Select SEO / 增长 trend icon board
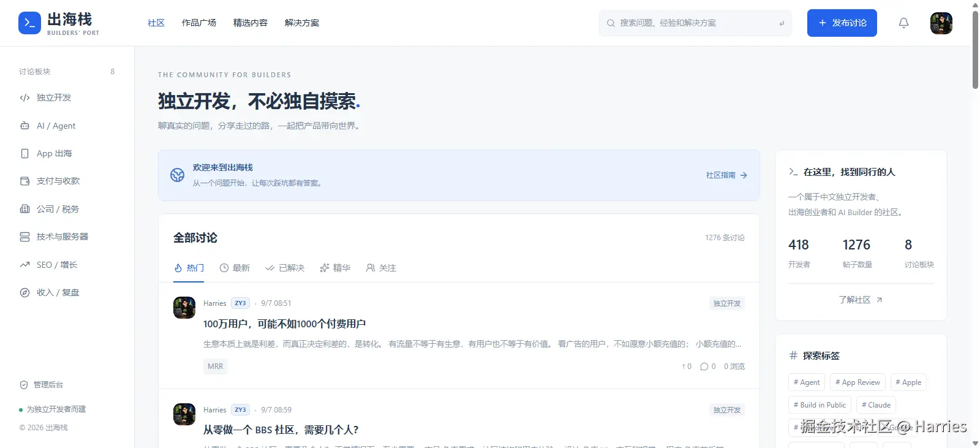The image size is (980, 448). tap(25, 265)
